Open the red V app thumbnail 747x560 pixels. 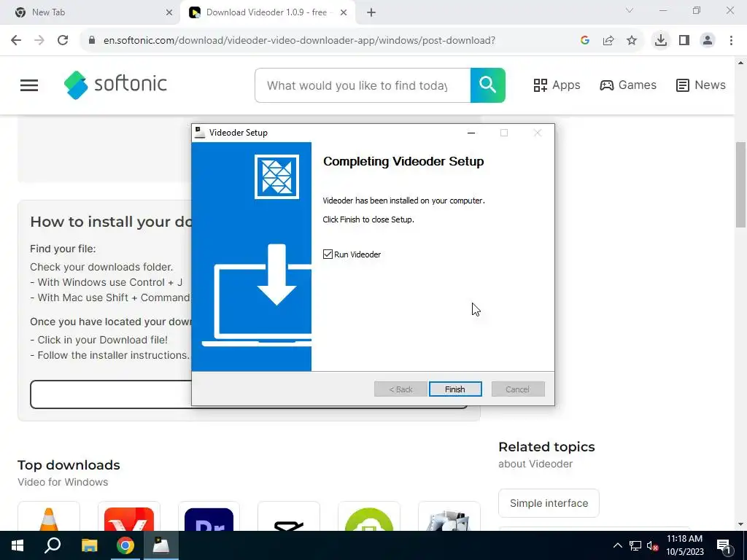coord(128,516)
